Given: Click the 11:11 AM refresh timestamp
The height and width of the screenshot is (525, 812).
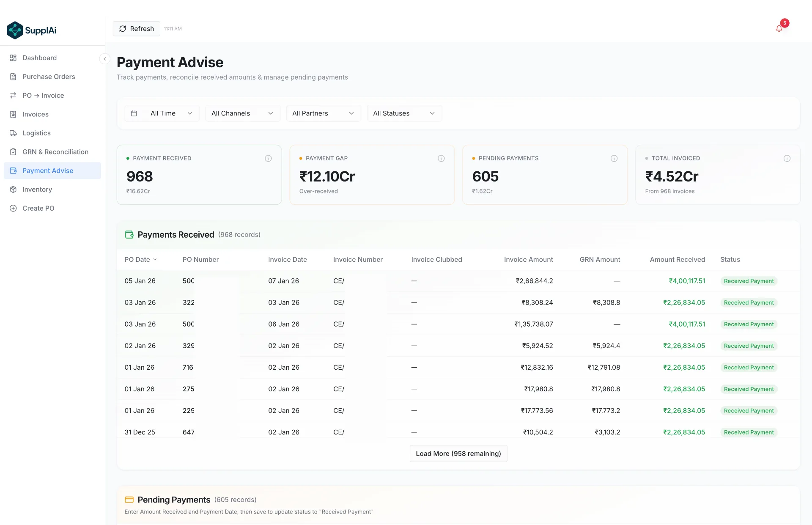Looking at the screenshot, I should pos(173,29).
